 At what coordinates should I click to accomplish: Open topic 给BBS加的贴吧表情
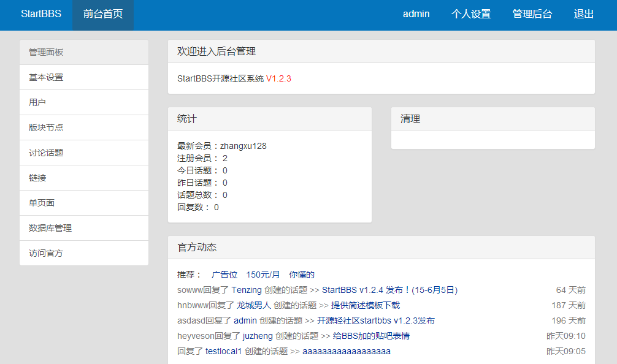pos(371,336)
